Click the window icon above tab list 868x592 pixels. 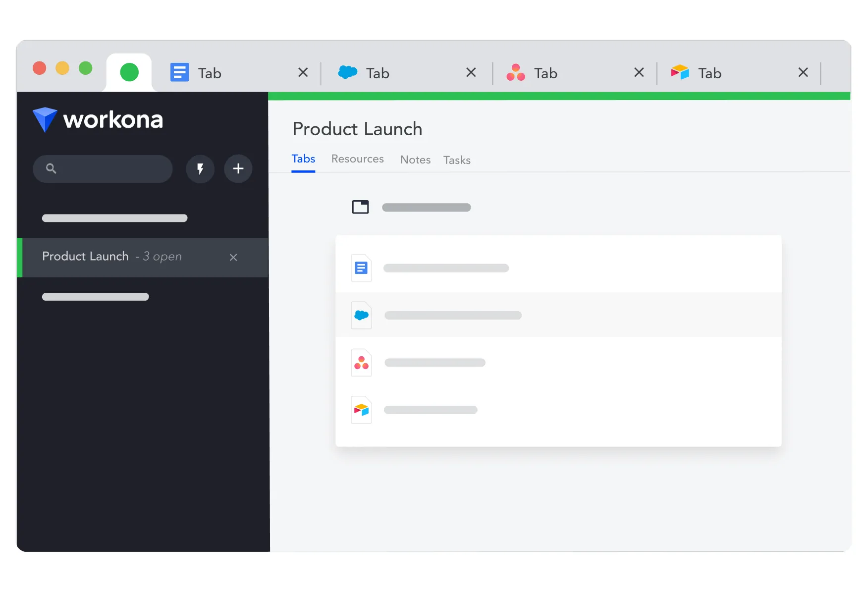pyautogui.click(x=360, y=207)
